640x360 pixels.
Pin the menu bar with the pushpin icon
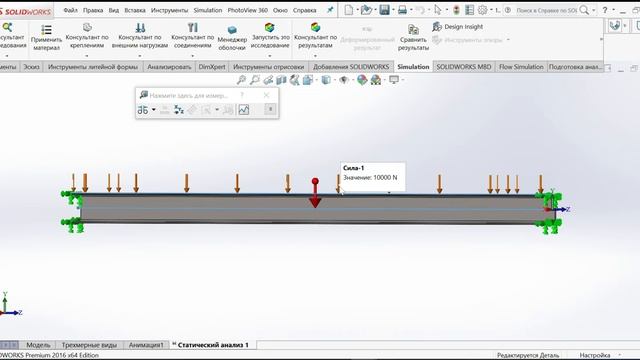[330, 10]
